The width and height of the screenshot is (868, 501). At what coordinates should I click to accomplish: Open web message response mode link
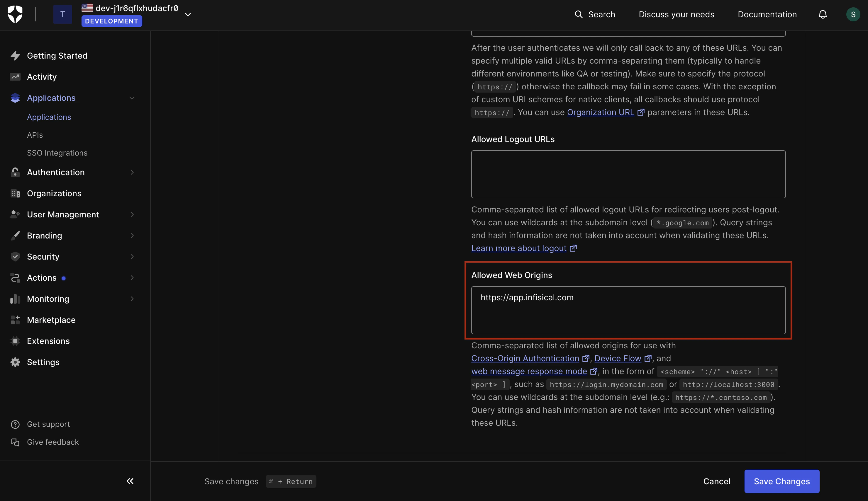(529, 371)
